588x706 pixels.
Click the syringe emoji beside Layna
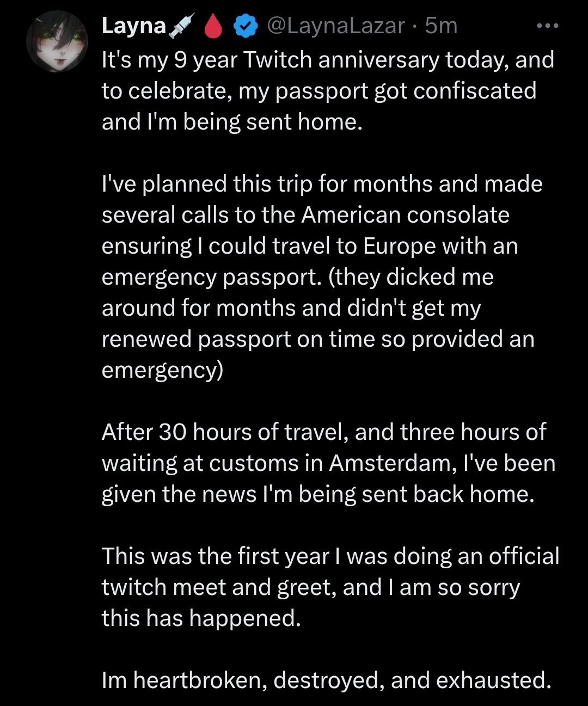click(x=181, y=26)
